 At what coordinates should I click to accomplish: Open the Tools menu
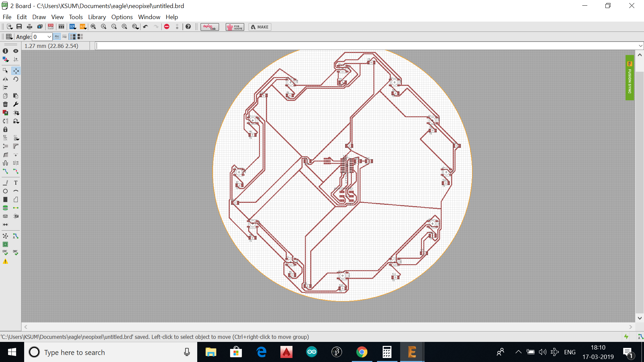(76, 17)
